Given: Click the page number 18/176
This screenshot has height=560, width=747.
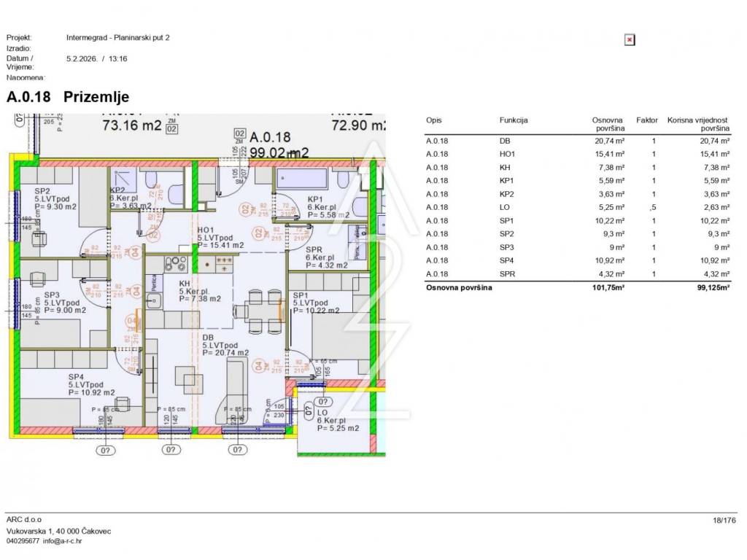Looking at the screenshot, I should pyautogui.click(x=724, y=520).
